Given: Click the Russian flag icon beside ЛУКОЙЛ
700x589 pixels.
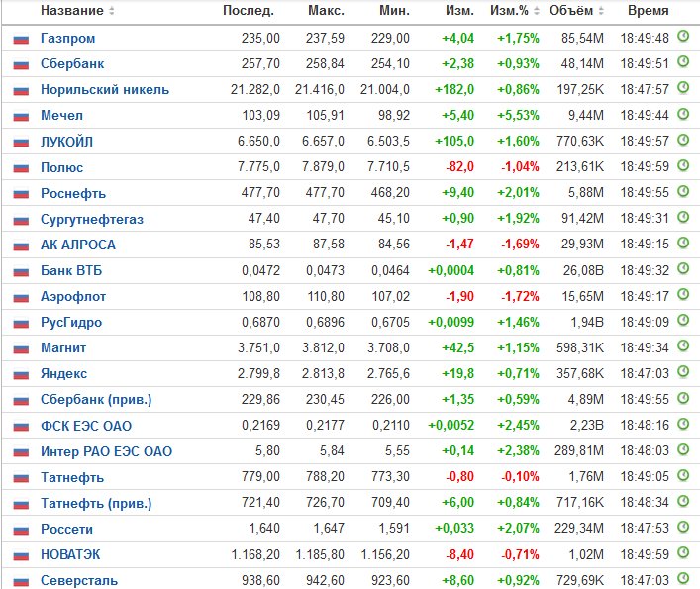Looking at the screenshot, I should [21, 143].
